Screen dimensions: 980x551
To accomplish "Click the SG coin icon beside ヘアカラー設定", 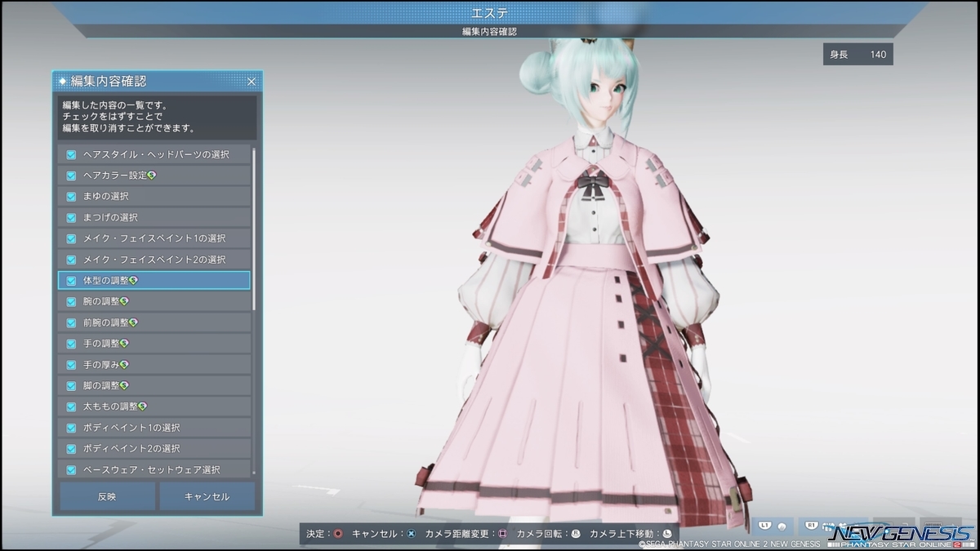I will [x=152, y=175].
